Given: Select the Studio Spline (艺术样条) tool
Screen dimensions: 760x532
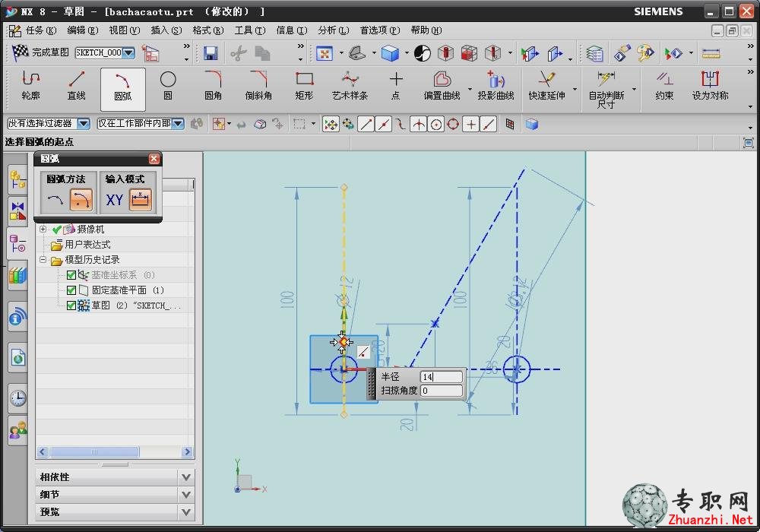Looking at the screenshot, I should click(x=350, y=86).
